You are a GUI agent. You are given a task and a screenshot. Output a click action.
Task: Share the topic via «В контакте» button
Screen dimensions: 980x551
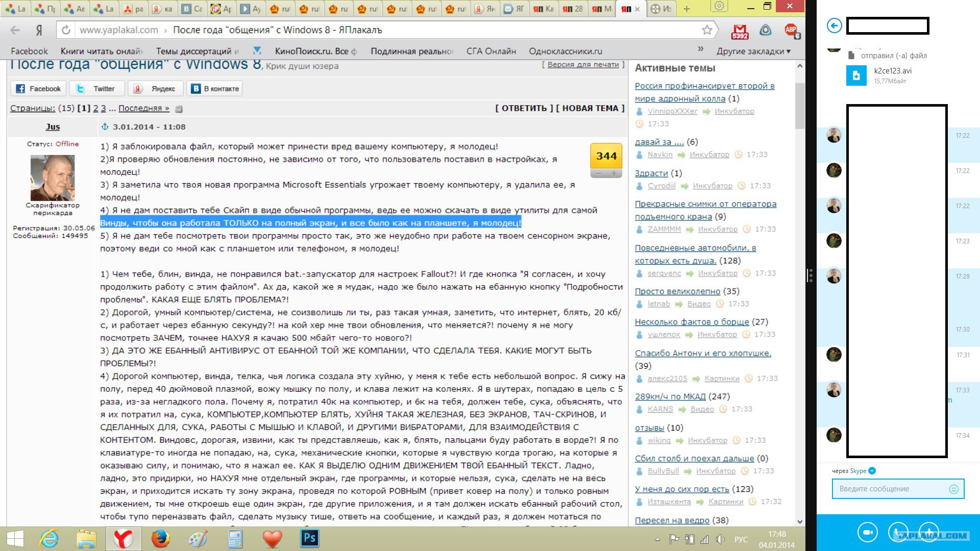pyautogui.click(x=214, y=89)
